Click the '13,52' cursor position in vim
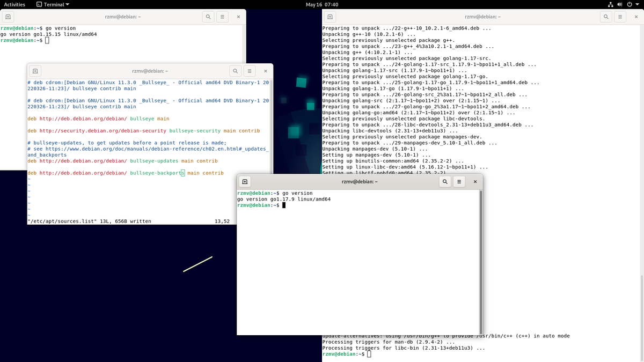Image resolution: width=644 pixels, height=362 pixels. pyautogui.click(x=222, y=221)
